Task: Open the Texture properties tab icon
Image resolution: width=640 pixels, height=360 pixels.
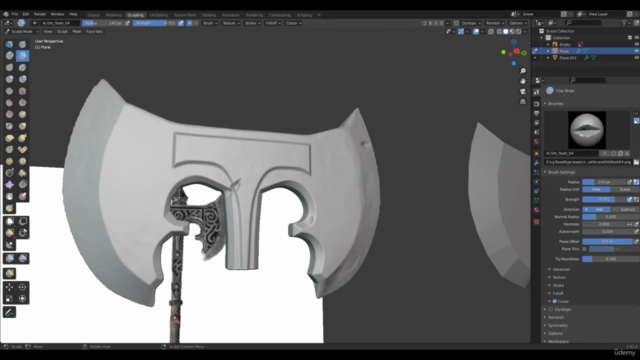Action: [x=536, y=222]
